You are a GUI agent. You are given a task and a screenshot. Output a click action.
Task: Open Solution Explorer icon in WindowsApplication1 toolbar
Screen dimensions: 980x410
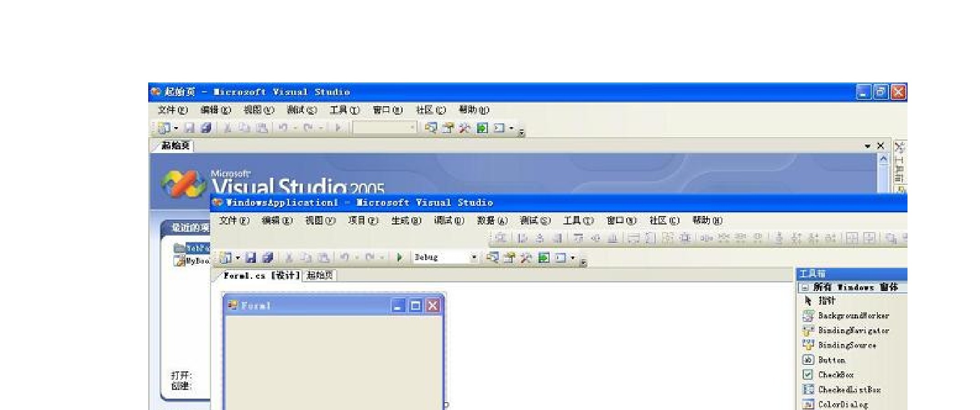coord(493,258)
